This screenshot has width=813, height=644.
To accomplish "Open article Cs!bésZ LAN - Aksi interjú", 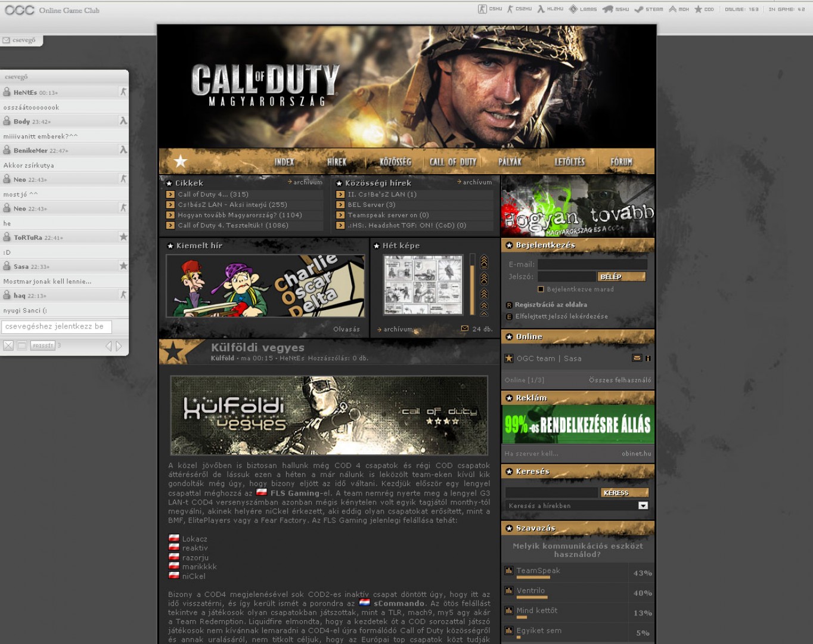I will click(232, 205).
